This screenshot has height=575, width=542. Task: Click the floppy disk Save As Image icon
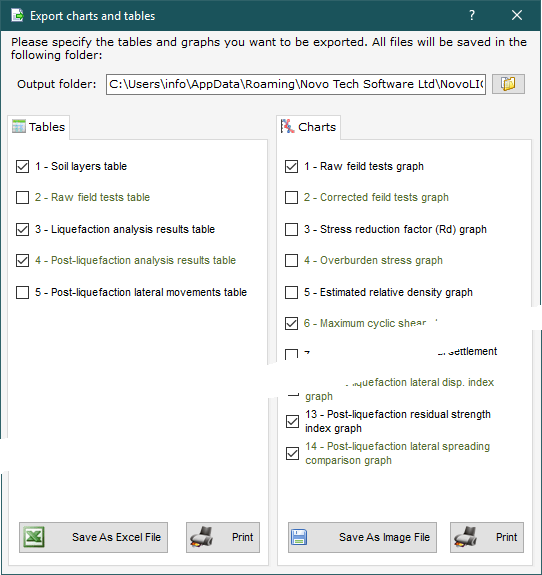coord(299,537)
